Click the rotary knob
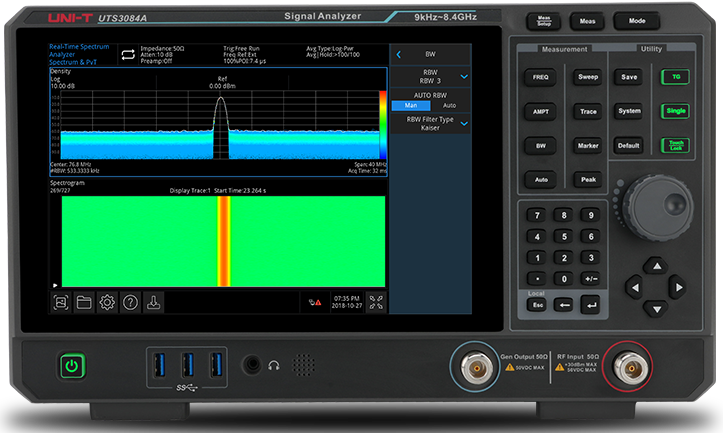The width and height of the screenshot is (723, 433). 657,208
